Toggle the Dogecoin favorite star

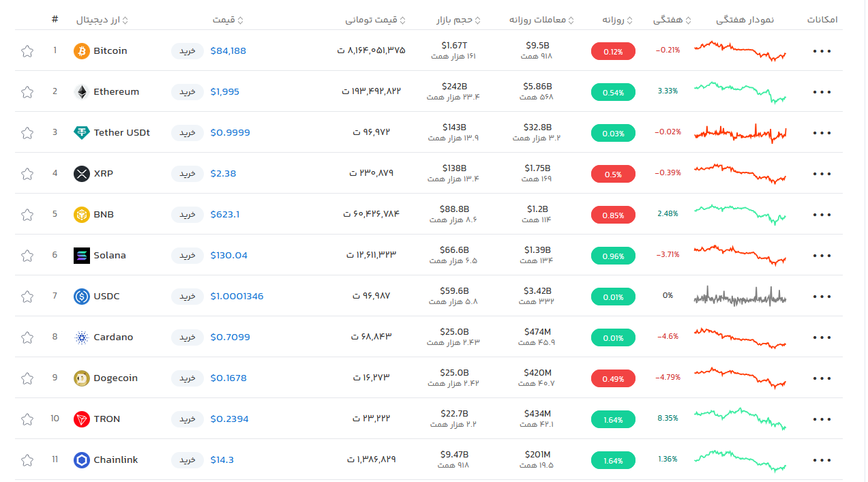[x=27, y=378]
